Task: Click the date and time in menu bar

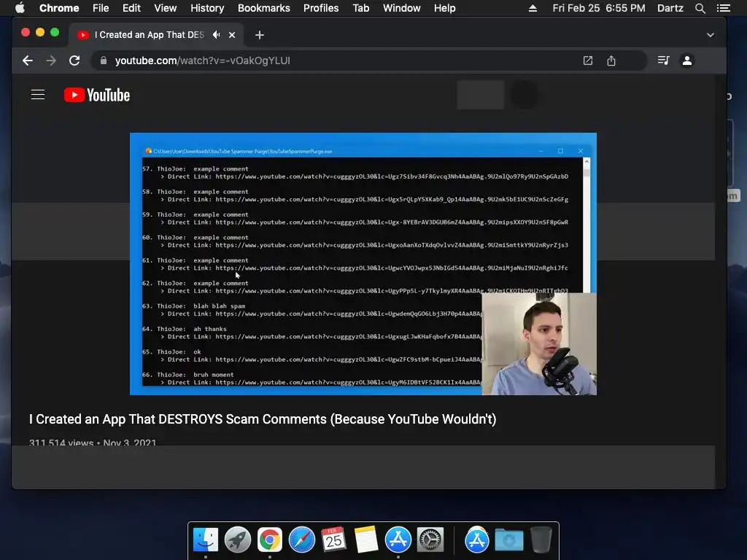Action: pyautogui.click(x=599, y=8)
